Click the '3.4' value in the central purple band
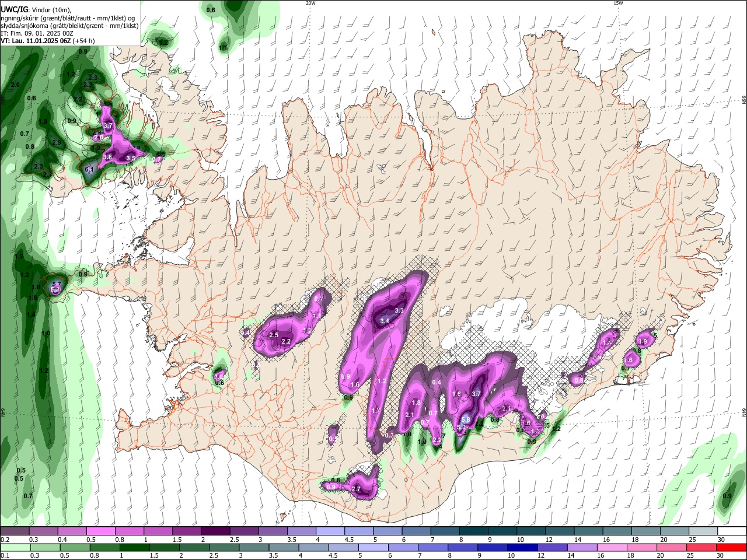The image size is (747, 560). pos(385,321)
